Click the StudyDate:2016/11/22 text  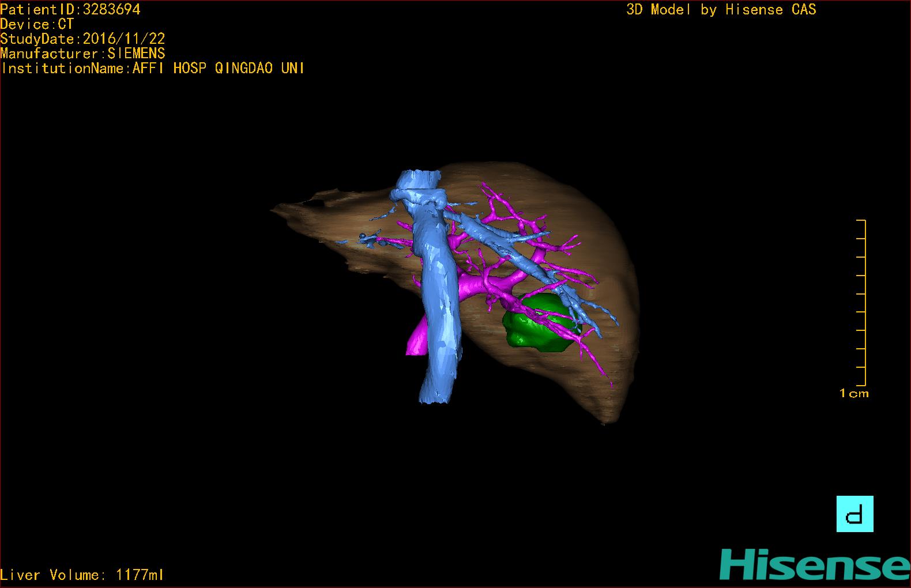pos(83,39)
